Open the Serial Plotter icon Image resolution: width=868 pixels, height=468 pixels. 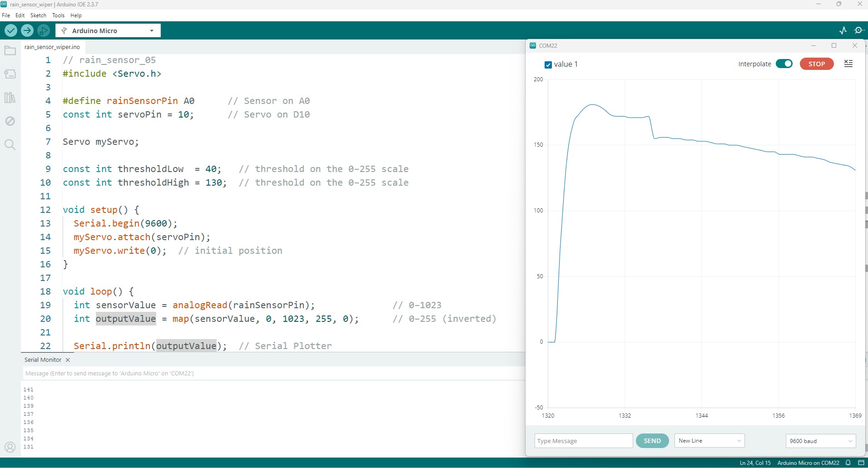(843, 30)
